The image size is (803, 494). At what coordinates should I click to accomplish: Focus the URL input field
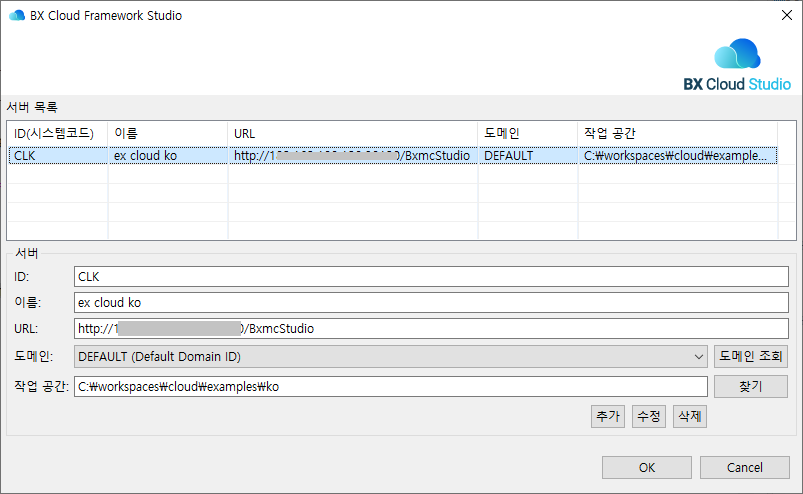tap(431, 329)
